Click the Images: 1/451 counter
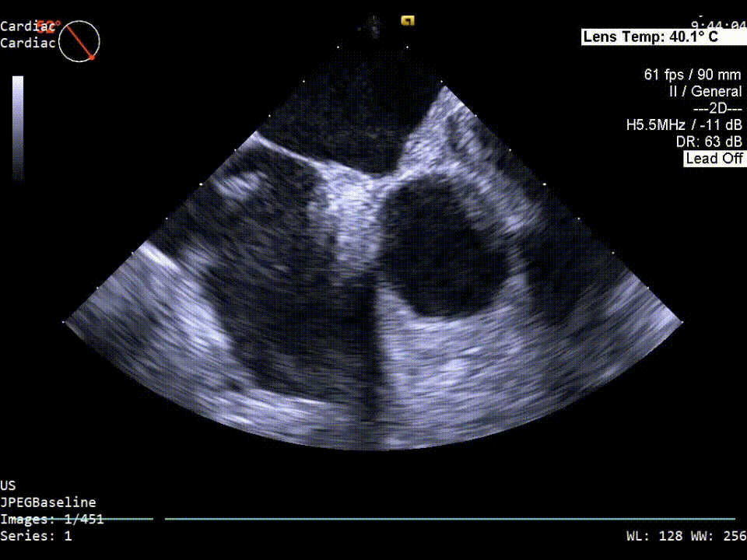Viewport: 747px width, 560px height. pyautogui.click(x=51, y=520)
